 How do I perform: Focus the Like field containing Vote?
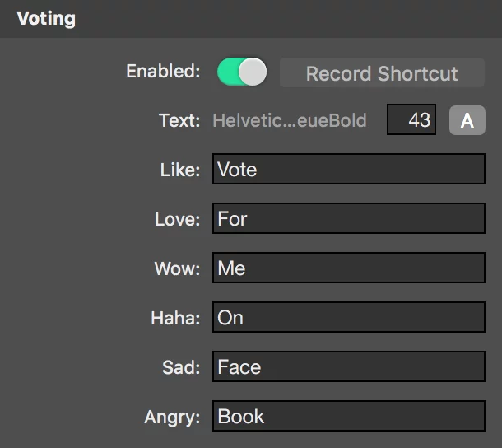[349, 169]
